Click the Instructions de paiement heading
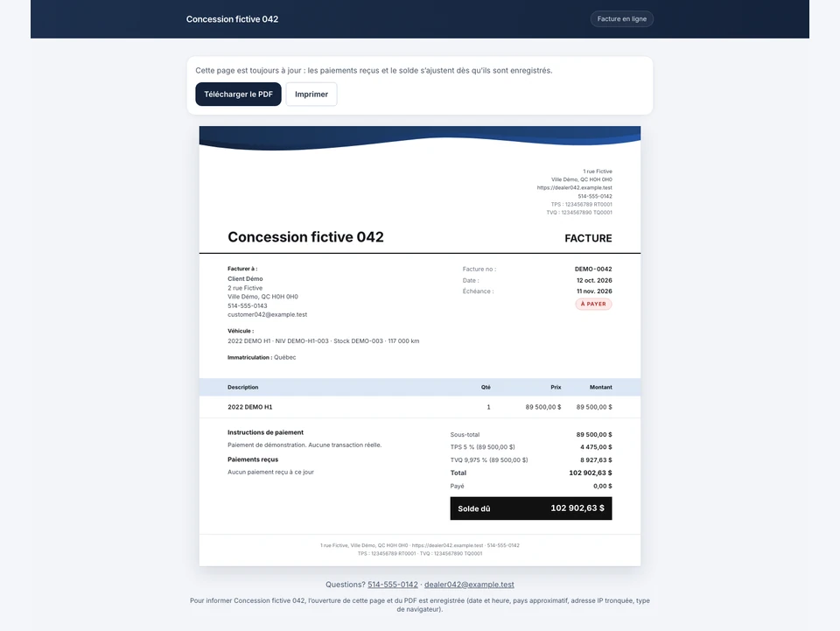The image size is (840, 631). [265, 432]
